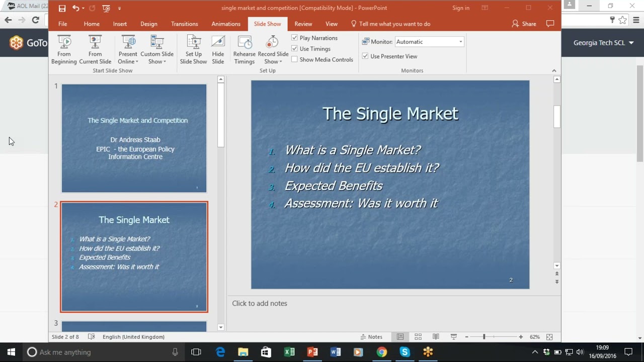Image resolution: width=644 pixels, height=362 pixels.
Task: Toggle Use Timings checkbox
Action: [x=294, y=49]
